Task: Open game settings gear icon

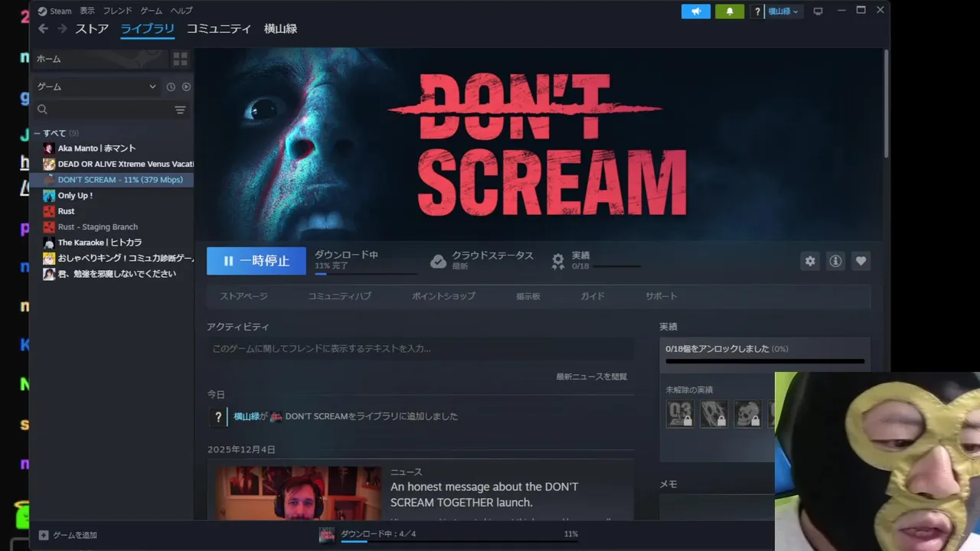Action: (810, 261)
